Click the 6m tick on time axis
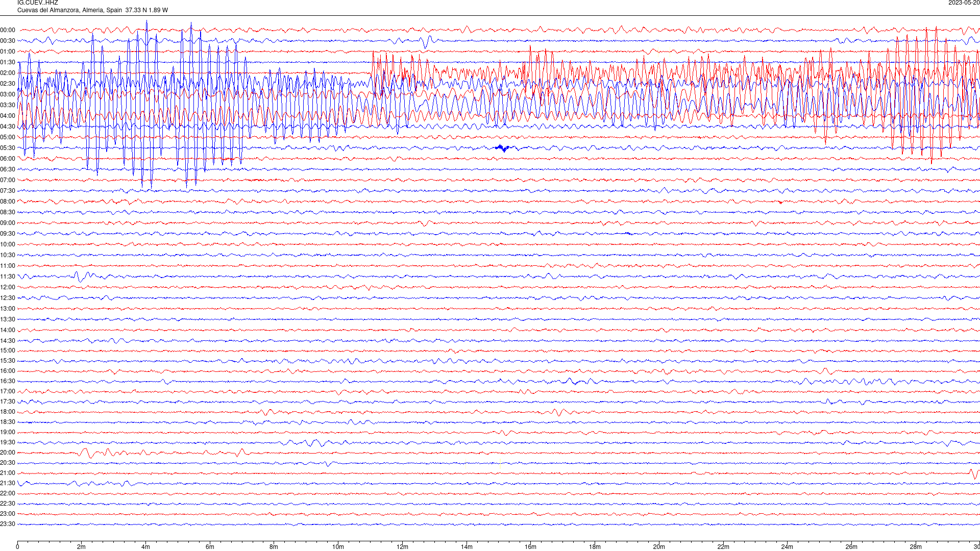This screenshot has height=551, width=980. [x=210, y=547]
